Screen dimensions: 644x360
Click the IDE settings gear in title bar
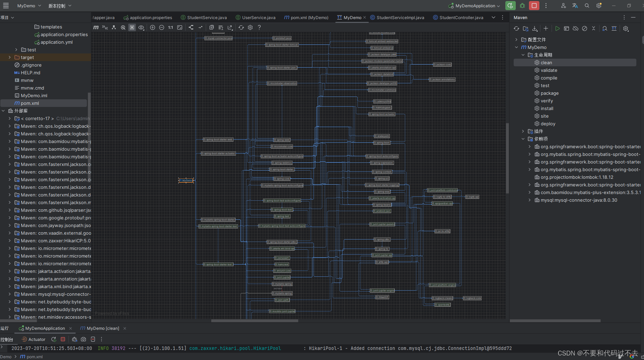point(599,6)
